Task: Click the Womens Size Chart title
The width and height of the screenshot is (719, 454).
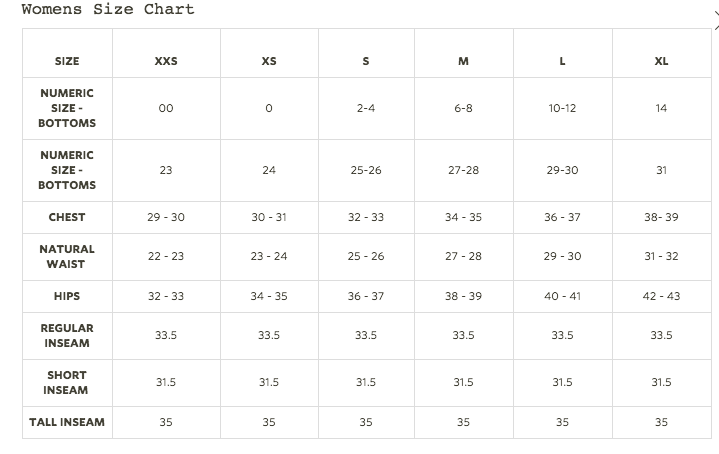Action: pos(108,10)
